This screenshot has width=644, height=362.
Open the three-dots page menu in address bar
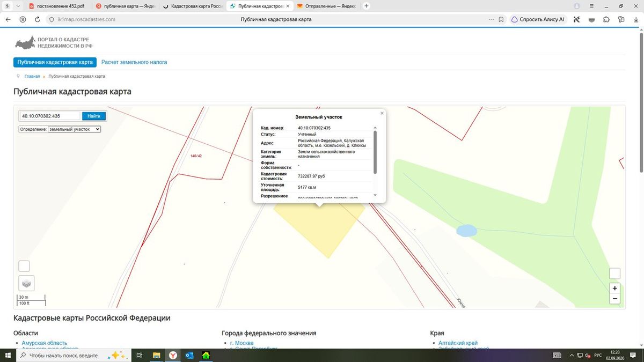coord(492,19)
